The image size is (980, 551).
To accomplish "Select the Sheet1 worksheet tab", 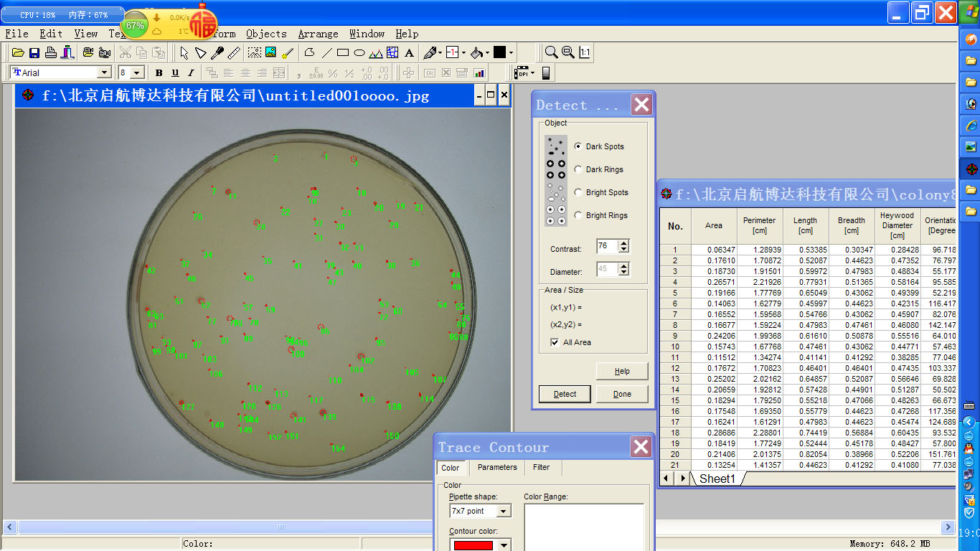I will (717, 479).
